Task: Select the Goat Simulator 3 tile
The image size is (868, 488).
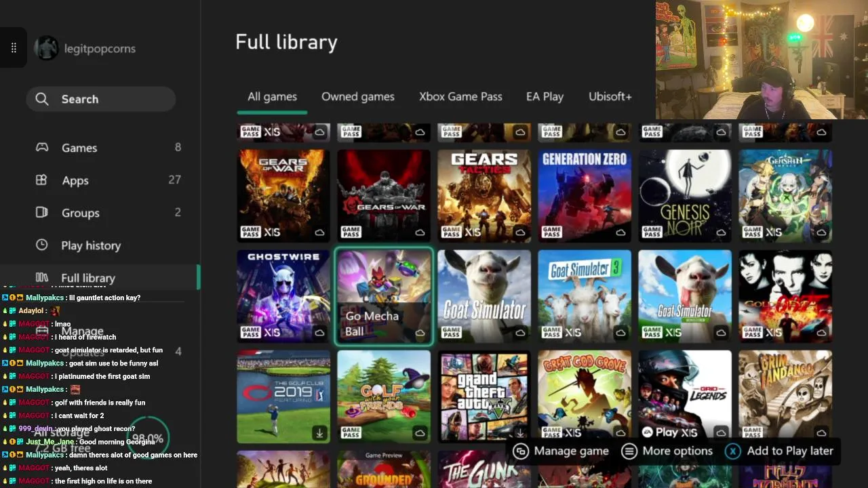Action: tap(585, 296)
